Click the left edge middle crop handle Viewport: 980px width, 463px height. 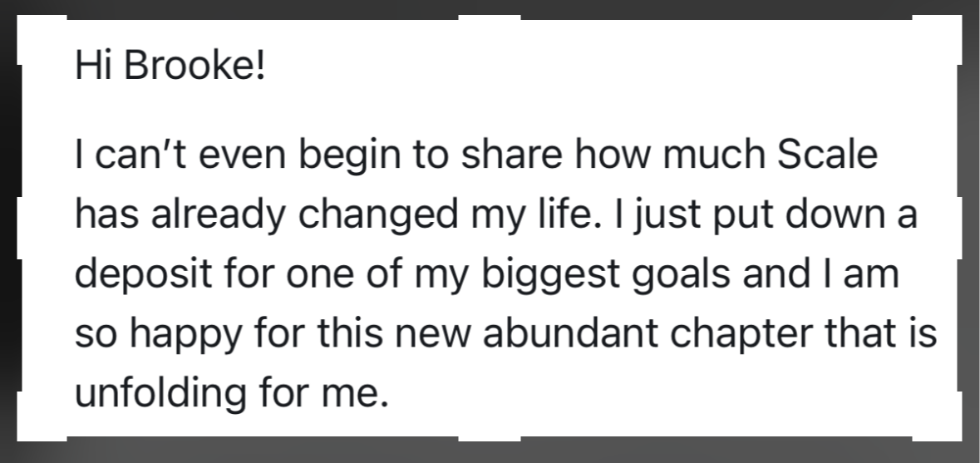[x=19, y=228]
